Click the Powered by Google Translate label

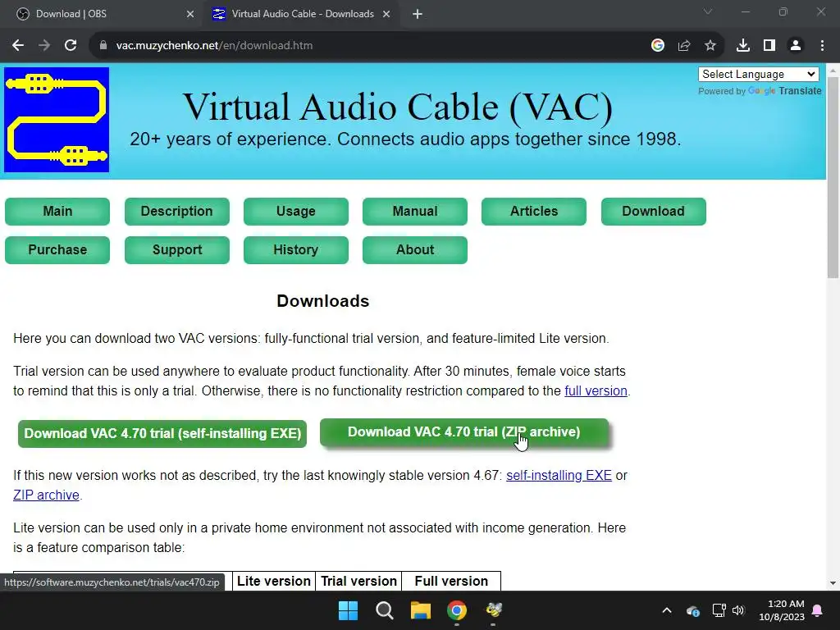tap(760, 91)
